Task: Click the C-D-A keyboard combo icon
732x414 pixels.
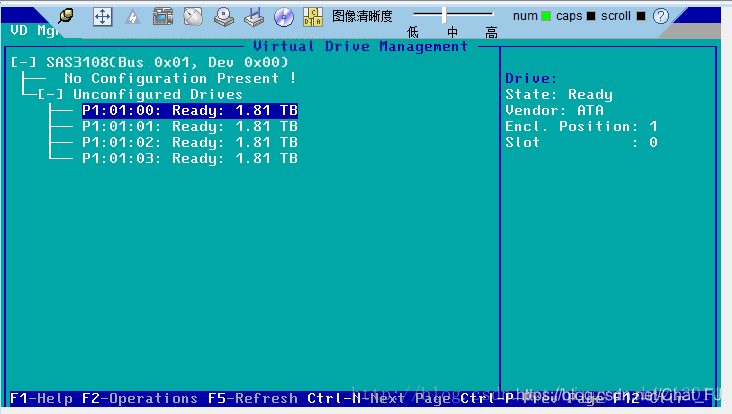Action: pos(313,17)
